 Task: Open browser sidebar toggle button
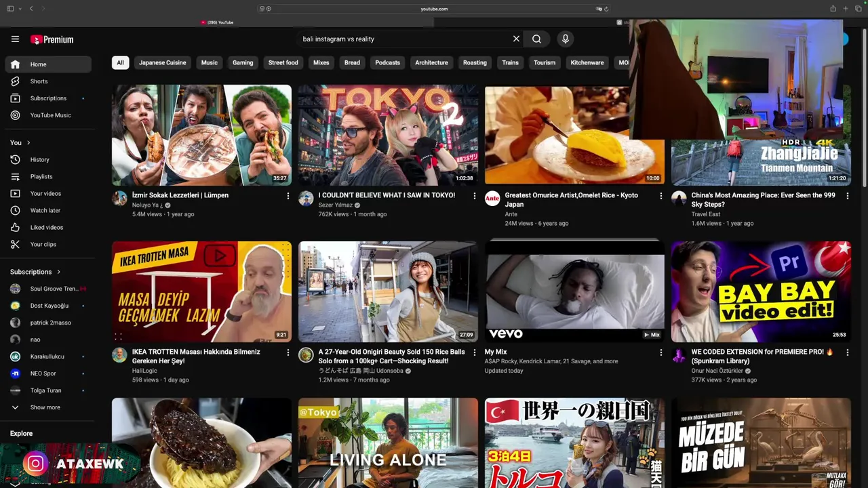10,8
